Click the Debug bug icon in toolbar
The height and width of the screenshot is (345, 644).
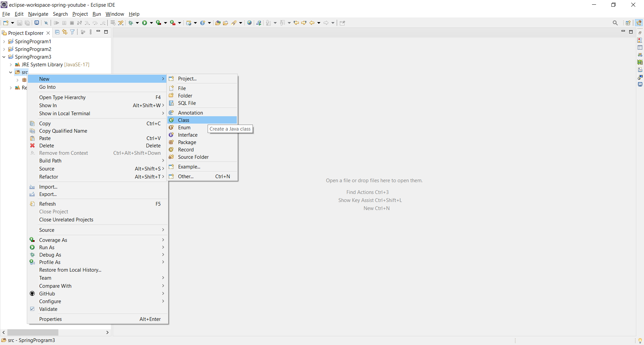click(131, 23)
